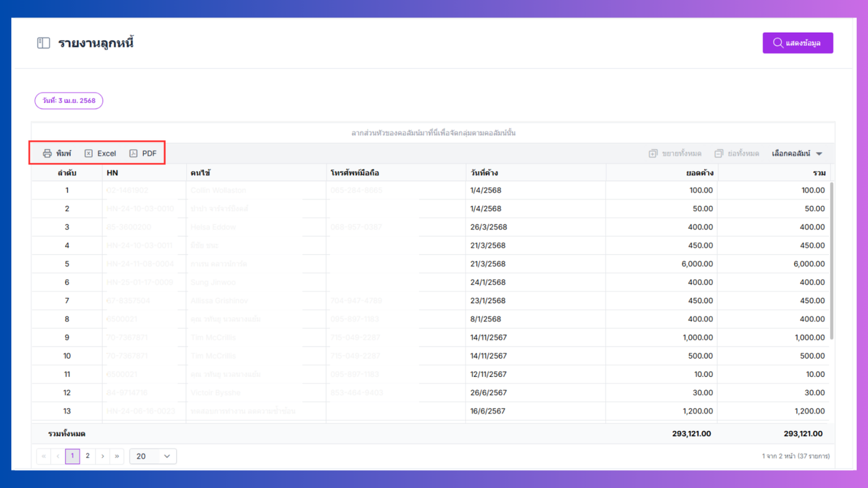Screen dimensions: 868x488
Task: Click the คนไข้ column header
Action: [257, 172]
